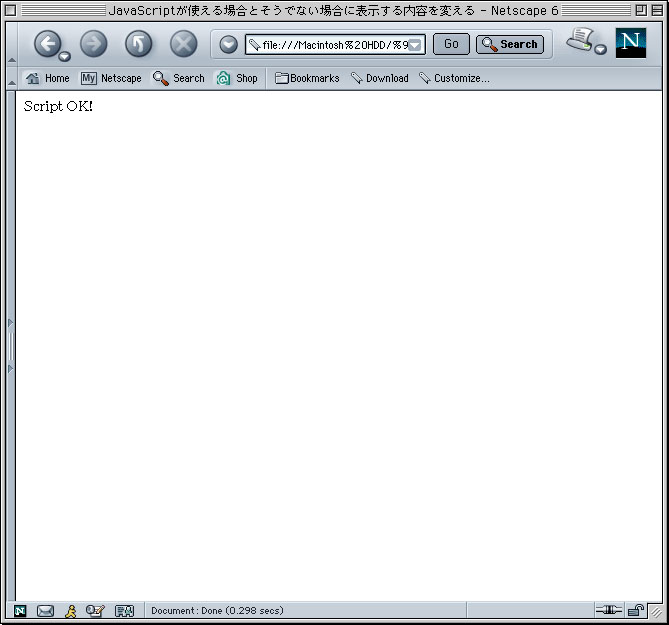
Task: Open the Back button history dropdown arrow
Action: (x=64, y=56)
